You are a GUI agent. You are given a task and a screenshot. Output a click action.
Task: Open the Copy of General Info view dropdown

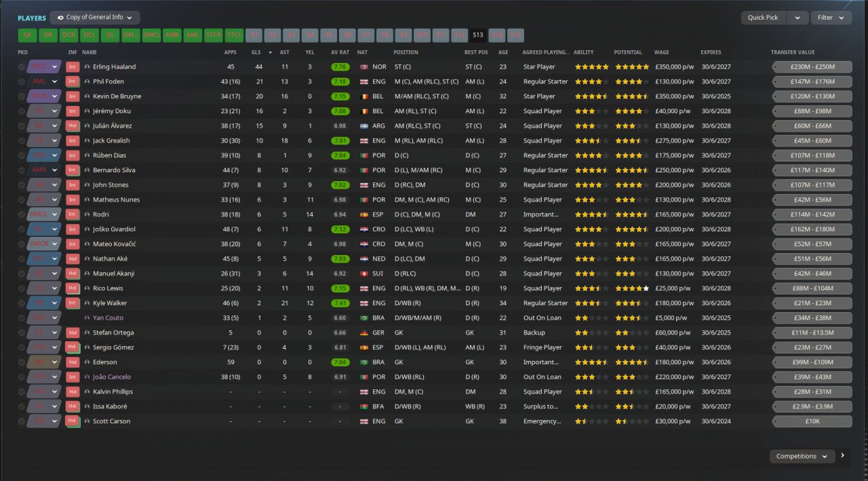95,18
